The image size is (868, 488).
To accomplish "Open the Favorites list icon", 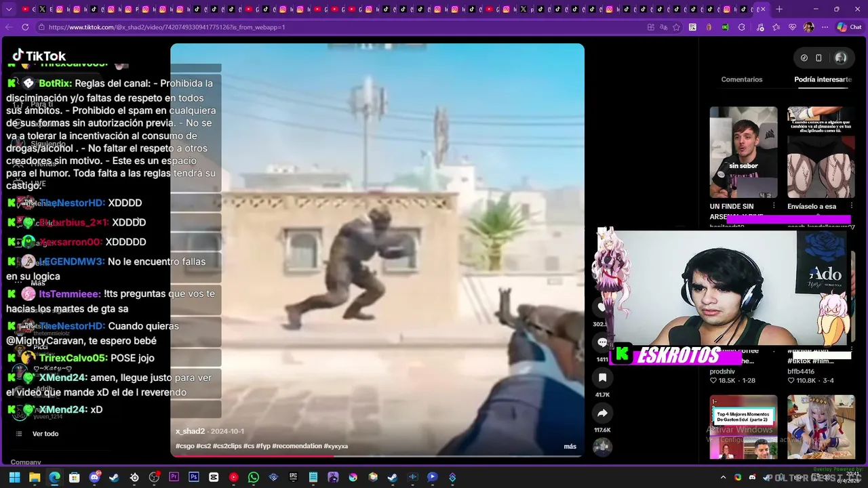I will point(776,27).
